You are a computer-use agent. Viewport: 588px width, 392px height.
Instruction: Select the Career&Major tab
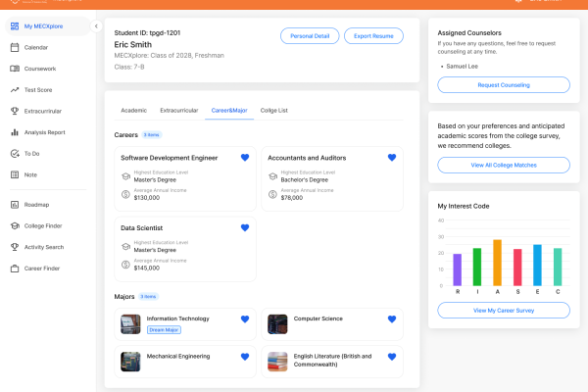[x=229, y=111]
